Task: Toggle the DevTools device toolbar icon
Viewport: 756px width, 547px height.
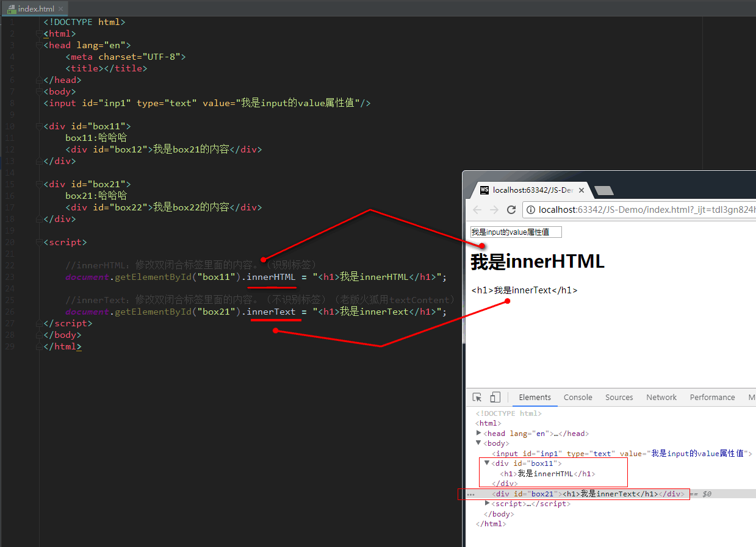Action: (495, 397)
